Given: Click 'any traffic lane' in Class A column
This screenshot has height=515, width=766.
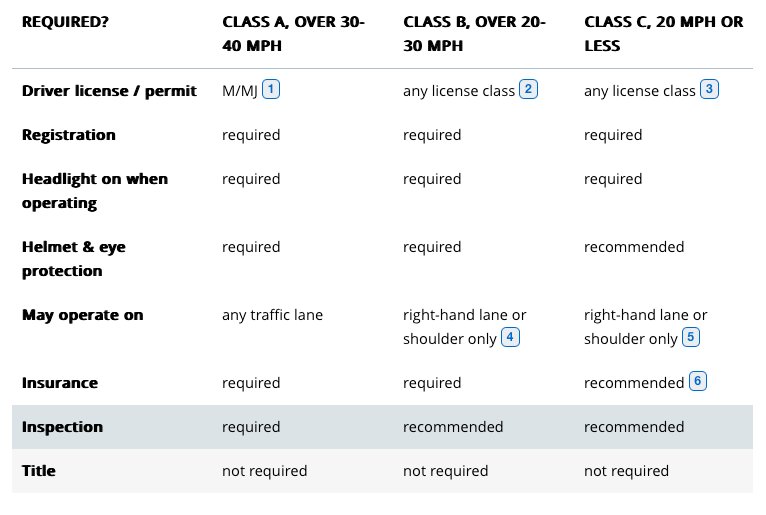Looking at the screenshot, I should click(x=273, y=315).
